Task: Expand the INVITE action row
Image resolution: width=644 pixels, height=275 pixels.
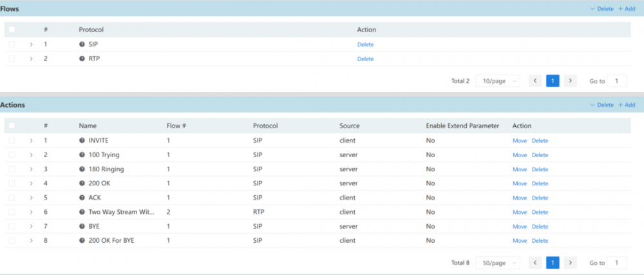Action: pyautogui.click(x=31, y=140)
